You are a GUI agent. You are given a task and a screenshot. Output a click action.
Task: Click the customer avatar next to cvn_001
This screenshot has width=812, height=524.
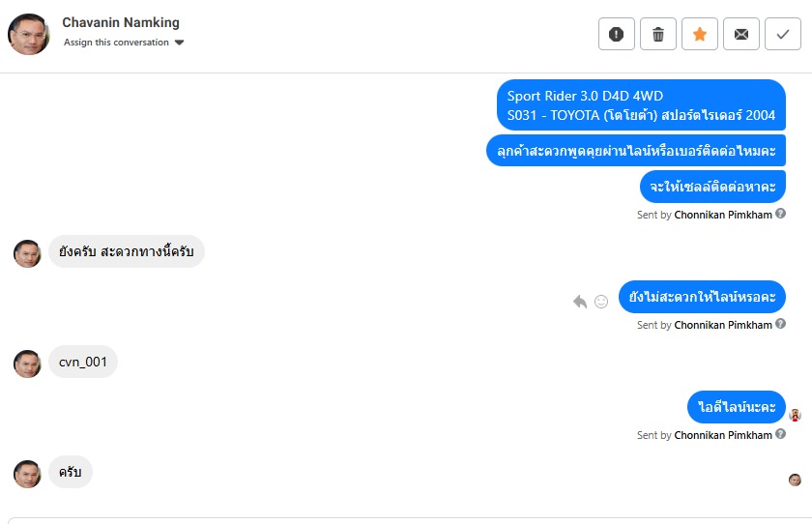[x=27, y=364]
